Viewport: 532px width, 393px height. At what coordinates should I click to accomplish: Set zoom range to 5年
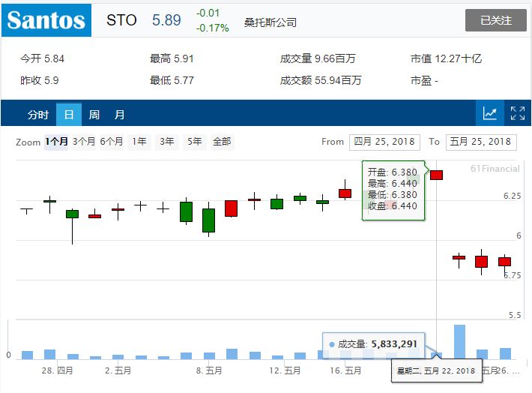pyautogui.click(x=194, y=142)
